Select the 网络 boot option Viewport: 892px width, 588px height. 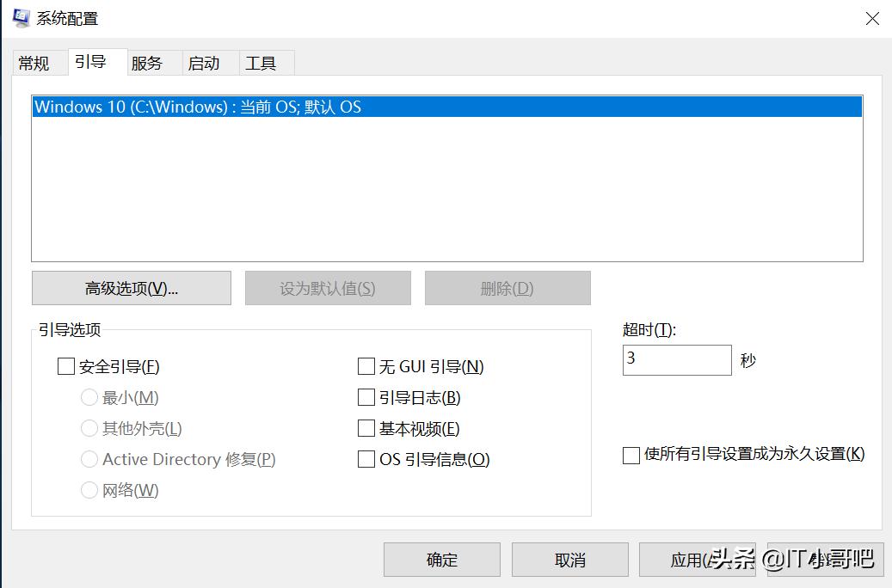89,490
